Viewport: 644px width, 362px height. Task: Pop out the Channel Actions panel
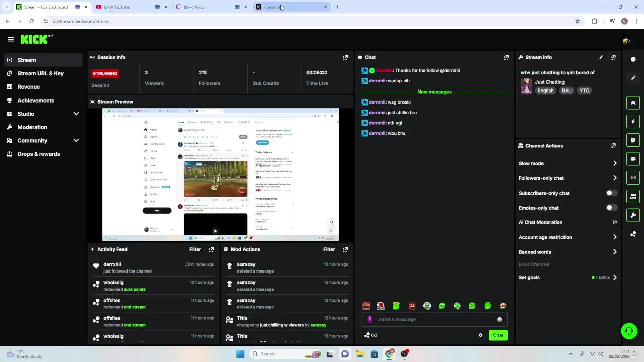coord(613,146)
